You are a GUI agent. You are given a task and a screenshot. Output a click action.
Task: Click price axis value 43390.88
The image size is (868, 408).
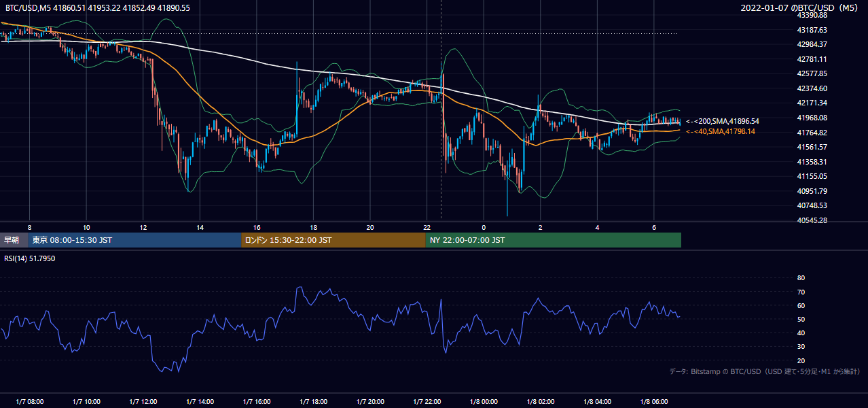pos(812,15)
